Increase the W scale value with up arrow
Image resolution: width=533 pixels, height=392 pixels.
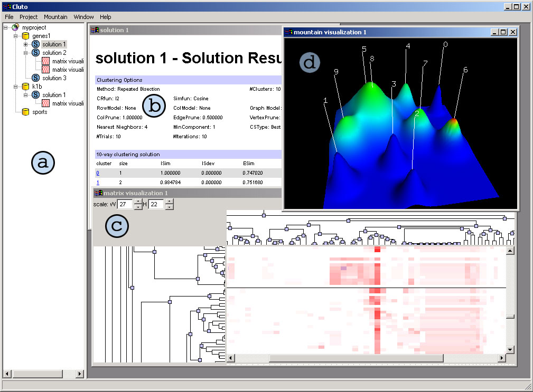[x=138, y=202]
